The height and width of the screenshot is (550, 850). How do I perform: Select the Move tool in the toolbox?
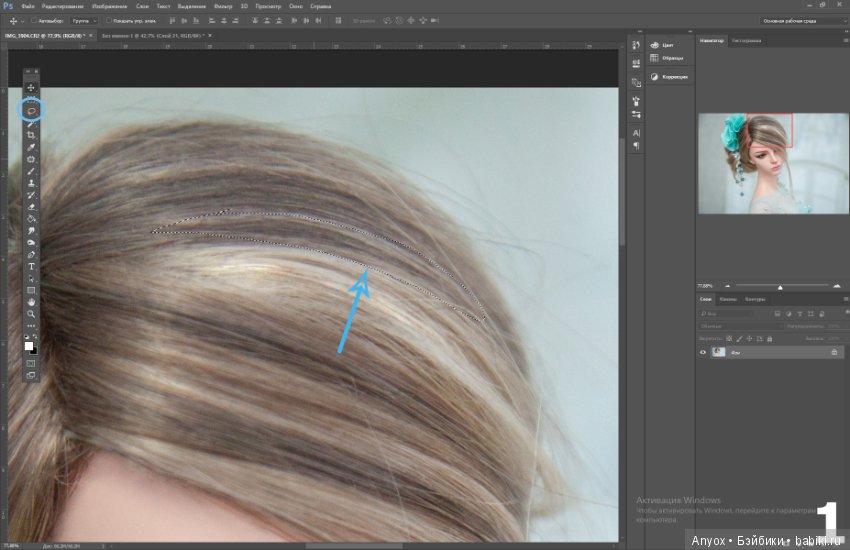point(31,88)
